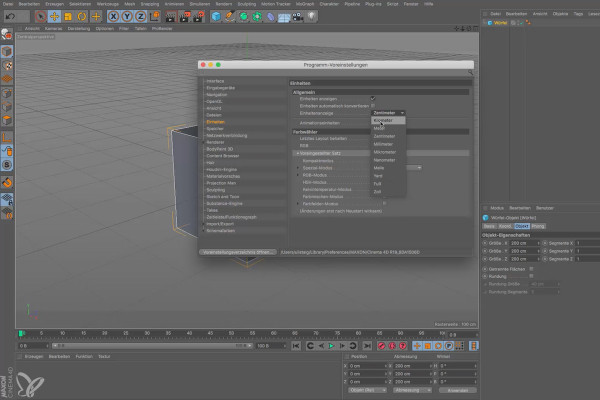Screen dimensions: 600x400
Task: Select Model mode cube icon in left sidebar
Action: pyautogui.click(x=7, y=52)
